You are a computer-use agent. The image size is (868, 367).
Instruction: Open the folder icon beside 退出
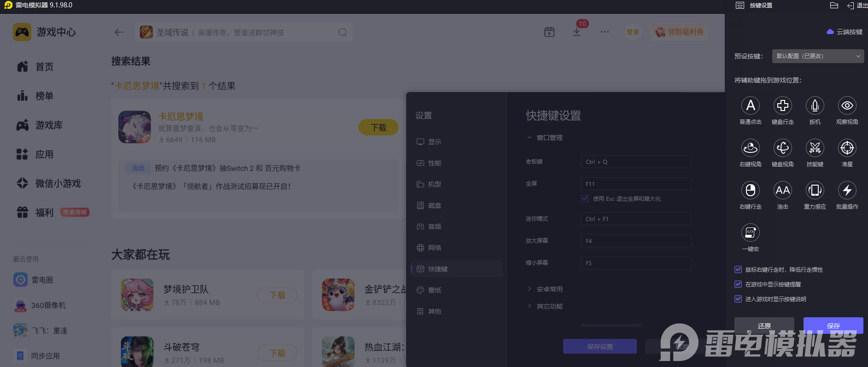click(834, 6)
